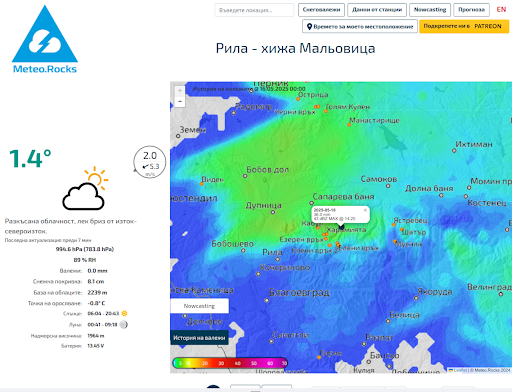Open Данни от станции menu
The width and height of the screenshot is (512, 392).
[x=377, y=10]
